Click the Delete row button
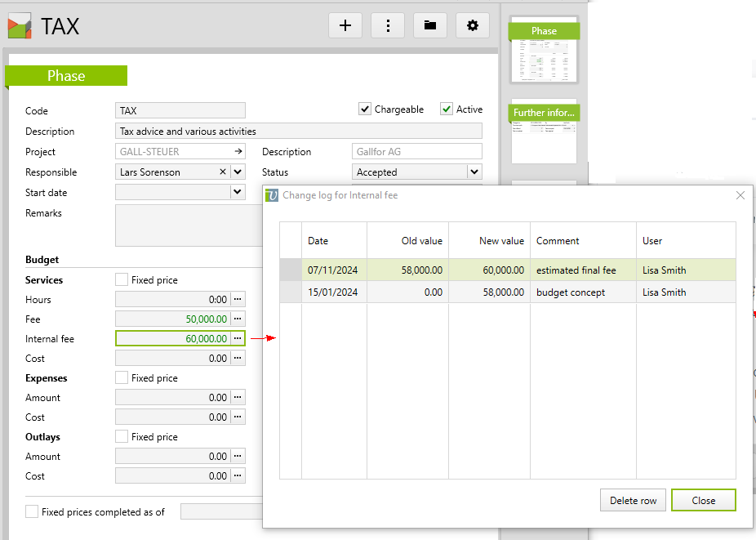The image size is (756, 540). 633,501
